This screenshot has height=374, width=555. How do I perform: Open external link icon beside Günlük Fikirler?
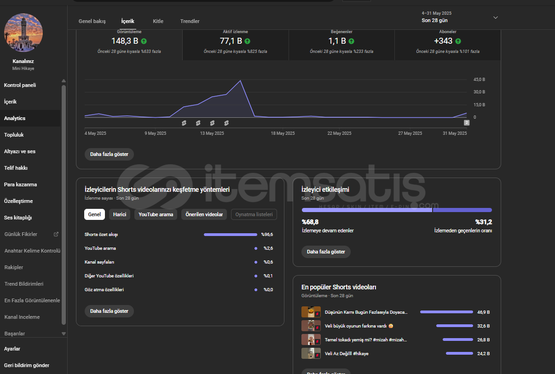(56, 234)
